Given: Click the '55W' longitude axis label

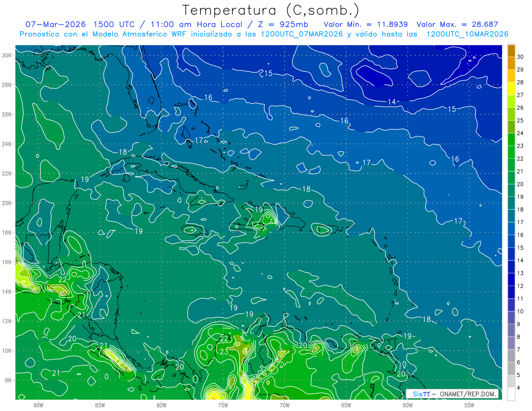Looking at the screenshot, I should (469, 405).
